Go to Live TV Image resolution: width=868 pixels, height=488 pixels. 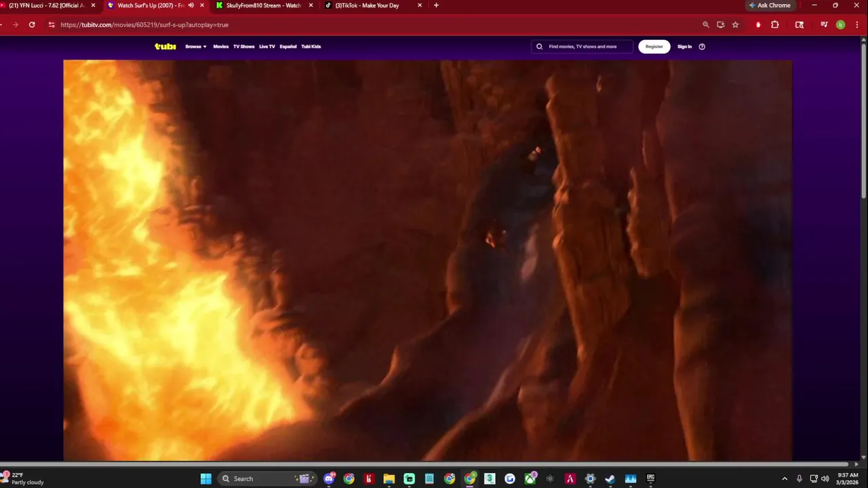click(267, 47)
